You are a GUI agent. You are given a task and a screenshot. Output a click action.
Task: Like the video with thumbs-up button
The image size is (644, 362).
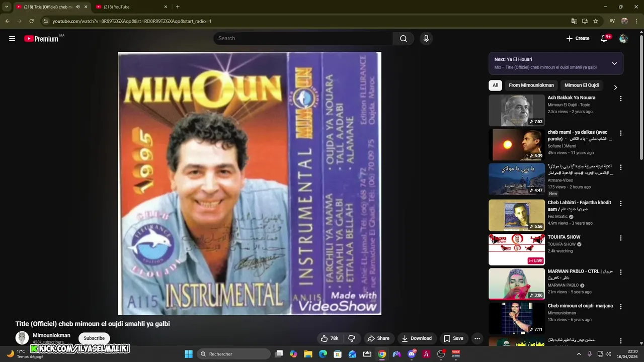coord(330,338)
